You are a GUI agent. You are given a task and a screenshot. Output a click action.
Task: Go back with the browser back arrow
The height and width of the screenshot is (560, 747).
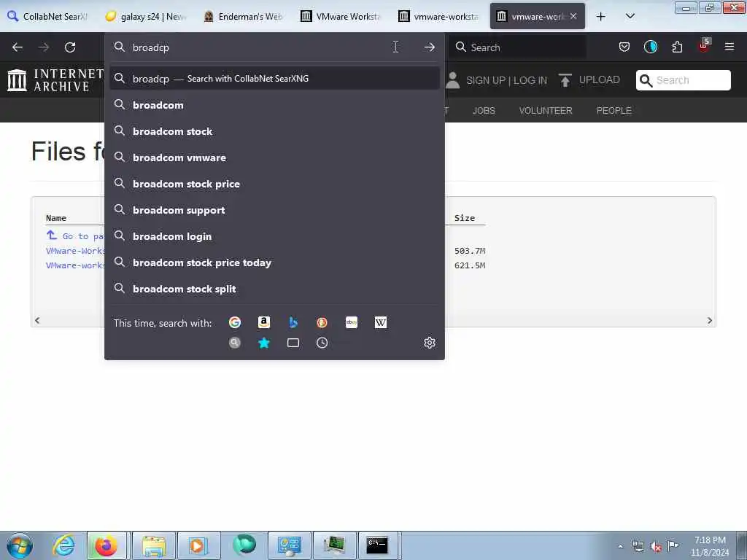click(18, 47)
